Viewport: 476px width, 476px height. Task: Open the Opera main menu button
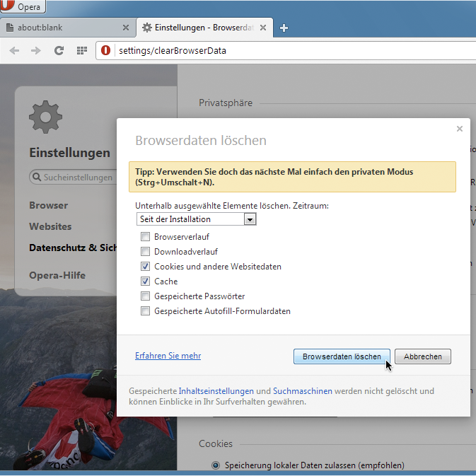pyautogui.click(x=23, y=6)
